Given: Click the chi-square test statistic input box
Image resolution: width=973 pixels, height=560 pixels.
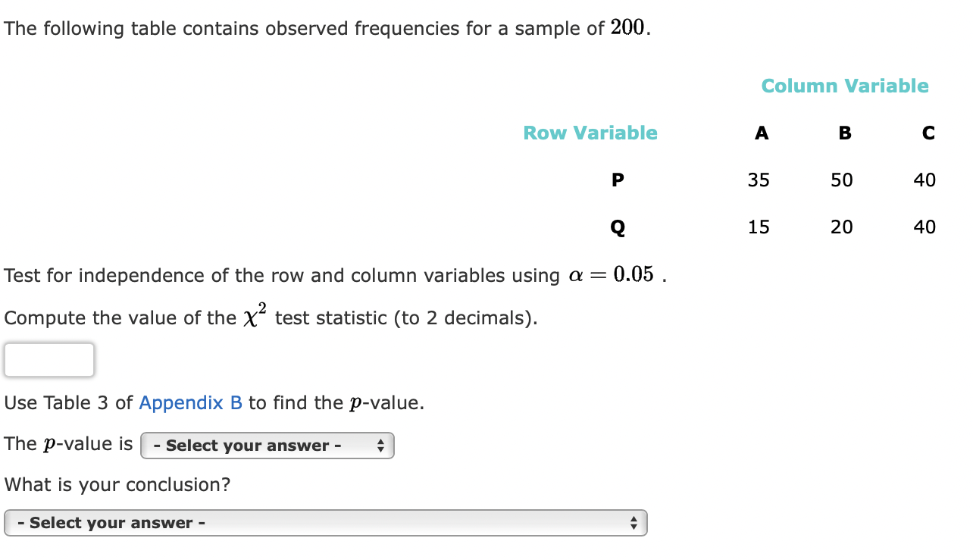Looking at the screenshot, I should point(48,359).
